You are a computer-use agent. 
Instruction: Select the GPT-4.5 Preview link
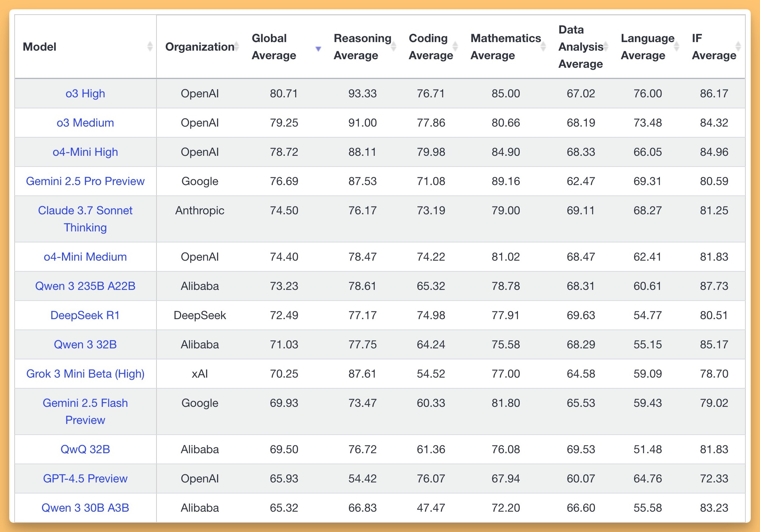[85, 479]
